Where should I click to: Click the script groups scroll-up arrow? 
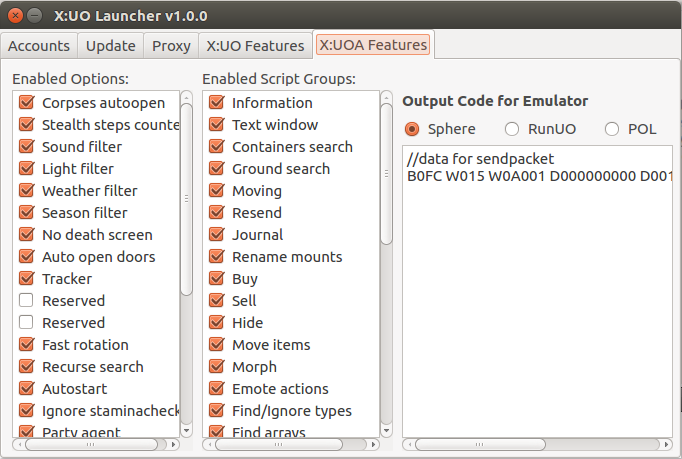coord(386,97)
